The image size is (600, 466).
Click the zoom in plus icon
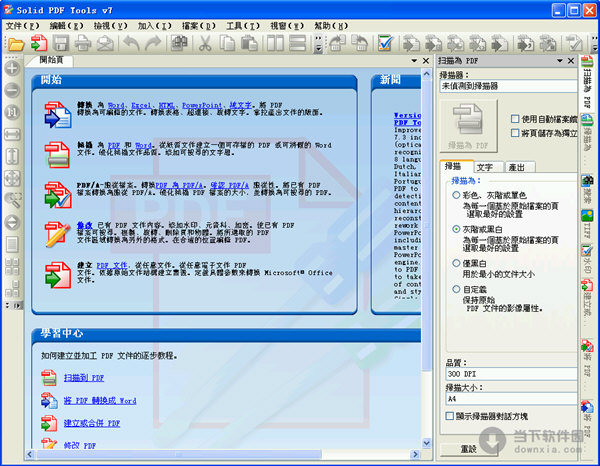(12, 68)
